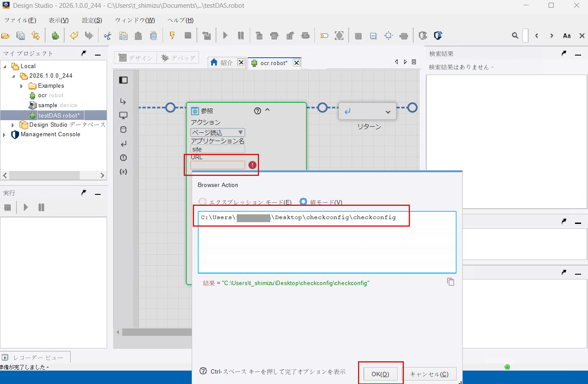Open the レコーダー ビュー tab
The width and height of the screenshot is (588, 384).
click(x=35, y=358)
